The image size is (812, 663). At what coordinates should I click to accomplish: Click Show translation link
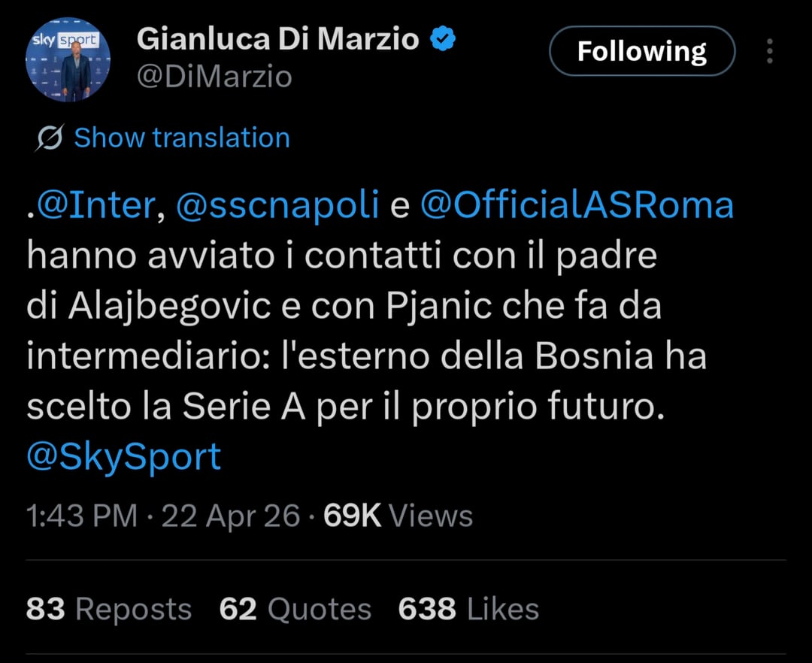click(181, 138)
